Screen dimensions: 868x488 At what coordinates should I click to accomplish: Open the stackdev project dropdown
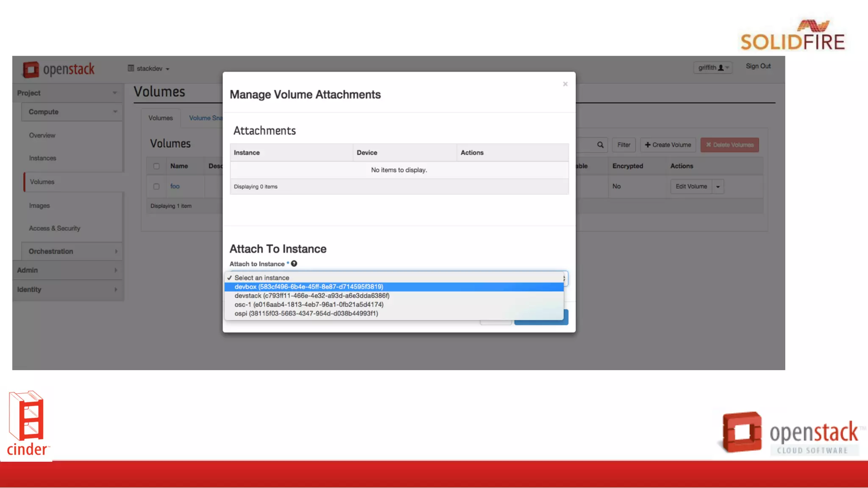click(149, 69)
